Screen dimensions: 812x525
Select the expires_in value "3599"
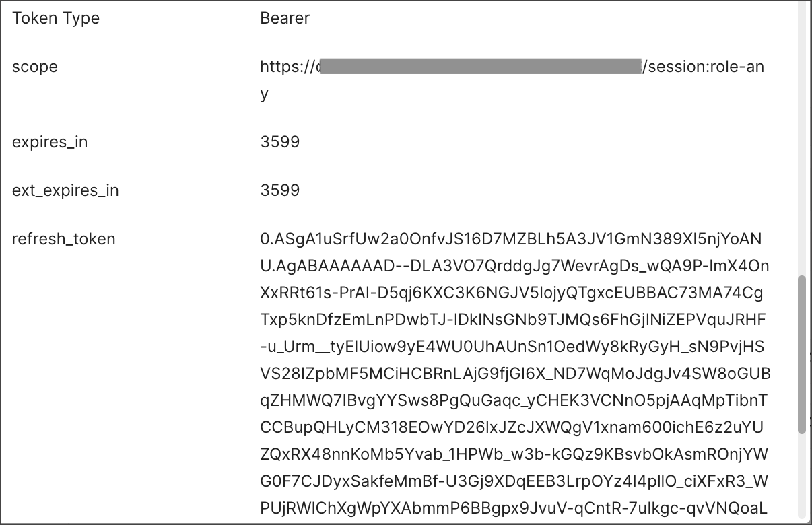[x=279, y=142]
